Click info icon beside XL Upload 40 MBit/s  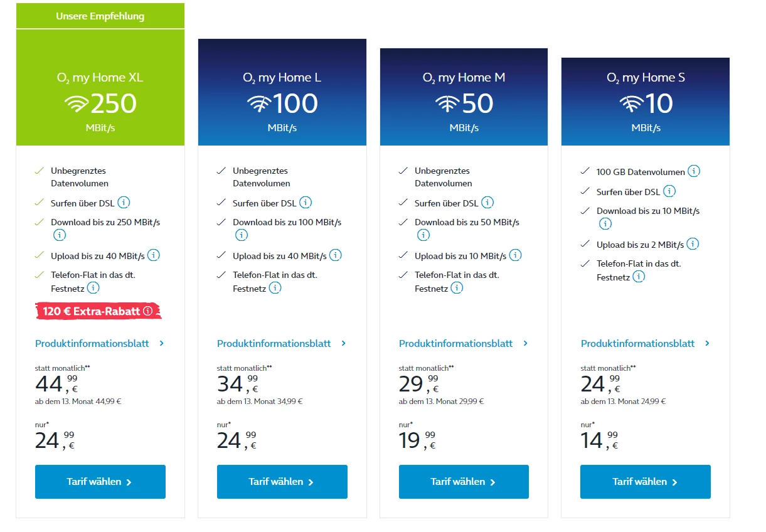coord(153,255)
